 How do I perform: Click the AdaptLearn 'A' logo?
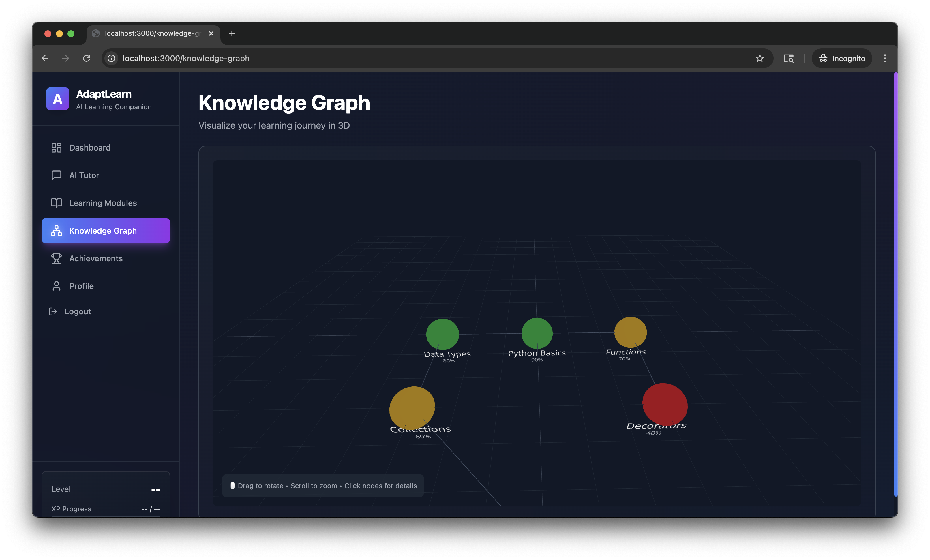coord(57,99)
